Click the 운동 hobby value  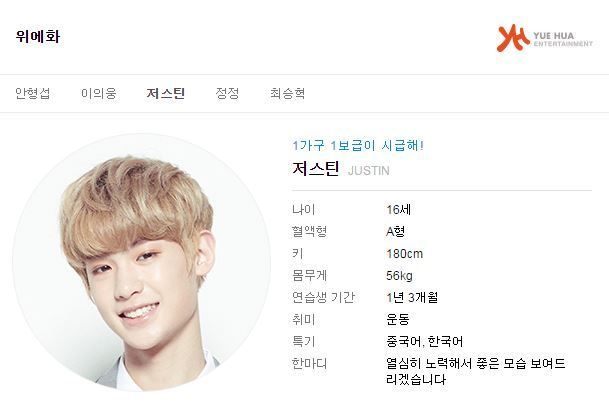[x=398, y=319]
